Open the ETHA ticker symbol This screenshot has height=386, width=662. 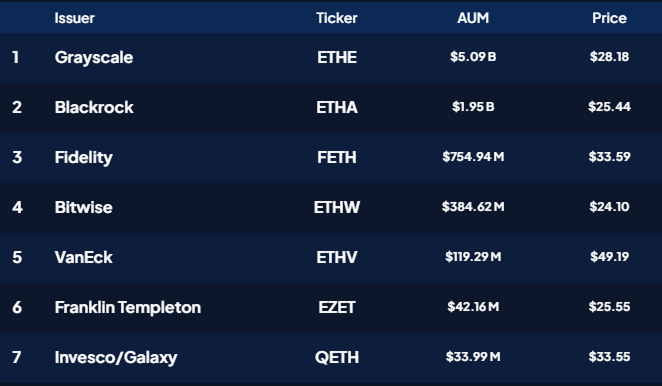click(x=337, y=107)
